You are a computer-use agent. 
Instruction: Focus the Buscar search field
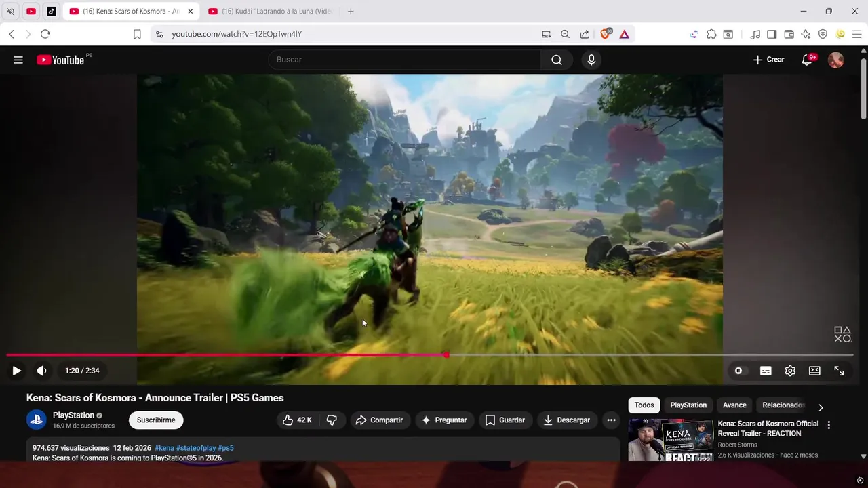(405, 60)
